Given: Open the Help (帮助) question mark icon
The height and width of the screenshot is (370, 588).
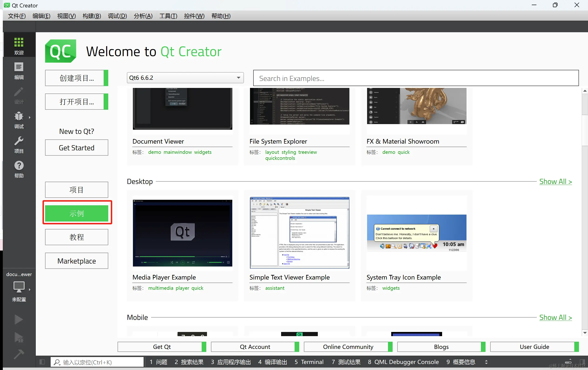Looking at the screenshot, I should pos(19,169).
